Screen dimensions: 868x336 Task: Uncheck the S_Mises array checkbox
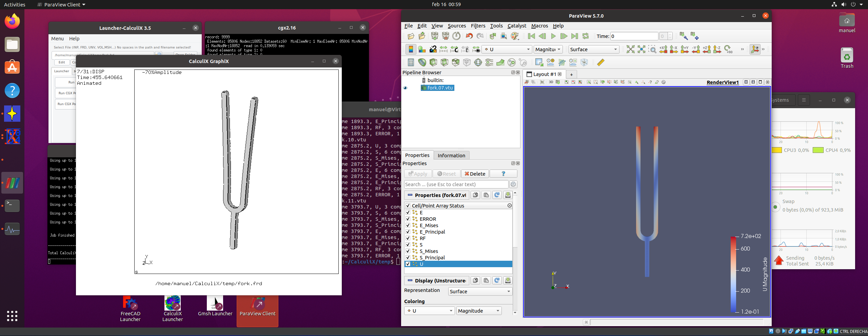(x=408, y=251)
